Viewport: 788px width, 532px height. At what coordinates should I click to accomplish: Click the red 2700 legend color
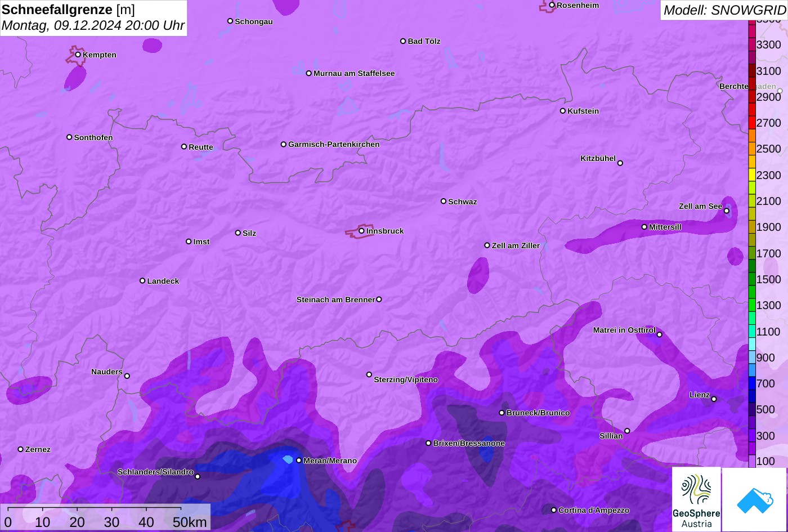pos(752,123)
